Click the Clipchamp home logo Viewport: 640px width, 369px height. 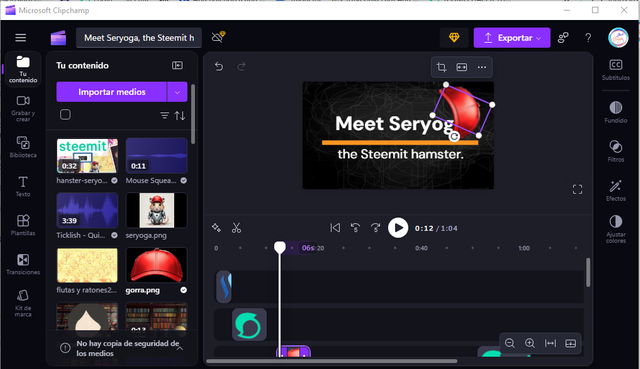click(58, 38)
